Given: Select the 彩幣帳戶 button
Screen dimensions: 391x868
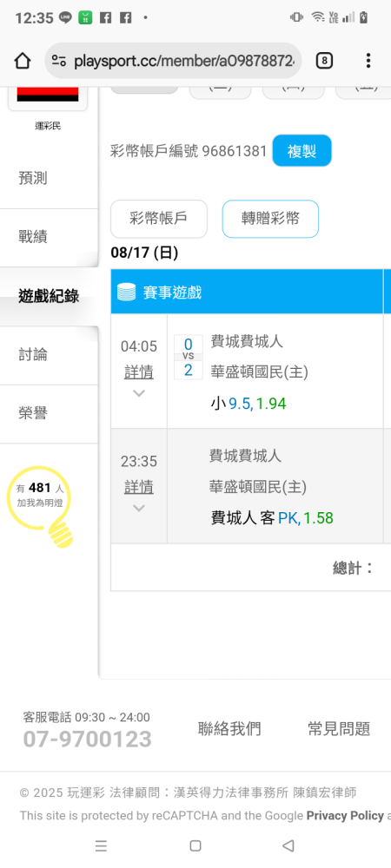Looking at the screenshot, I should 159,219.
